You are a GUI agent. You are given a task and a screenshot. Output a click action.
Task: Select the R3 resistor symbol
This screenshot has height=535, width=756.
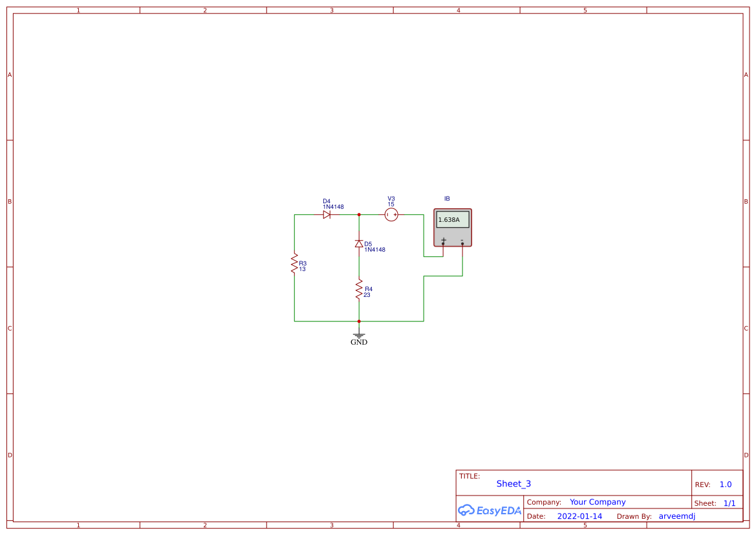[295, 264]
